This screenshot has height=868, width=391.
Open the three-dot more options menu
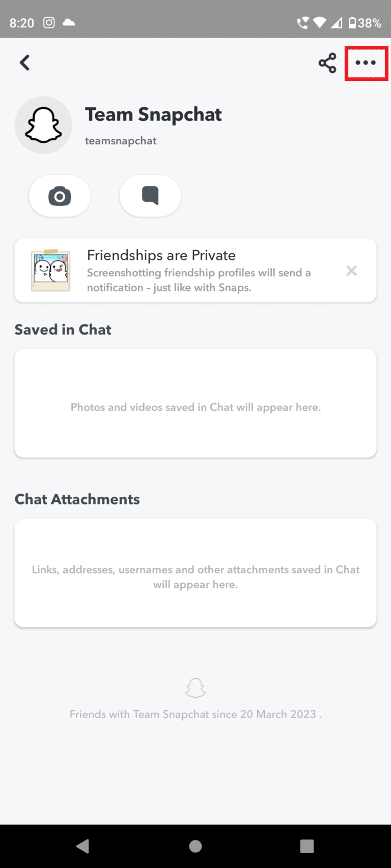[366, 63]
